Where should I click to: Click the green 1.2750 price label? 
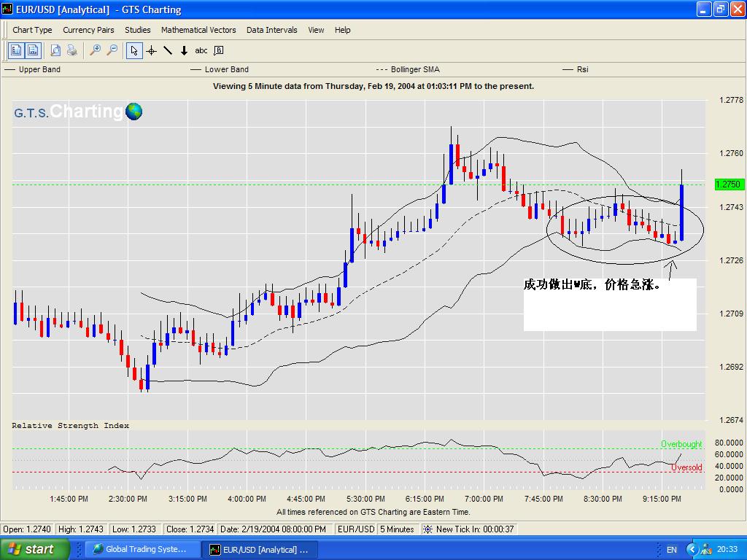[x=729, y=184]
